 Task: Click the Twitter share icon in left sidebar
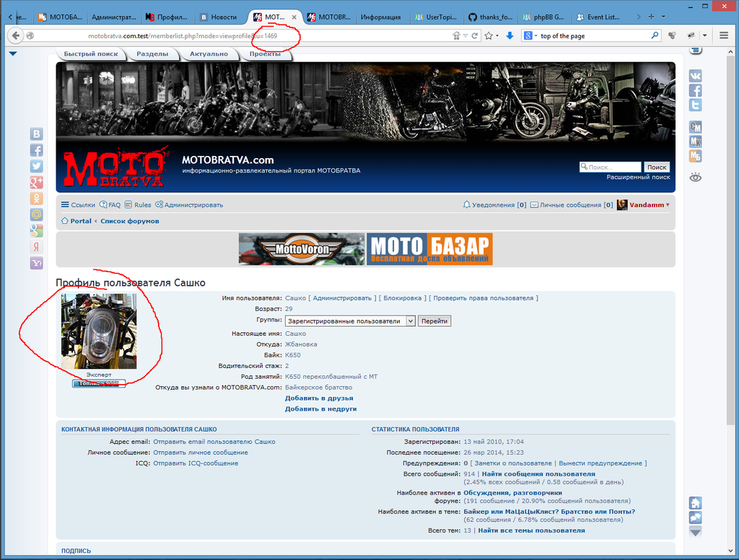pos(36,166)
